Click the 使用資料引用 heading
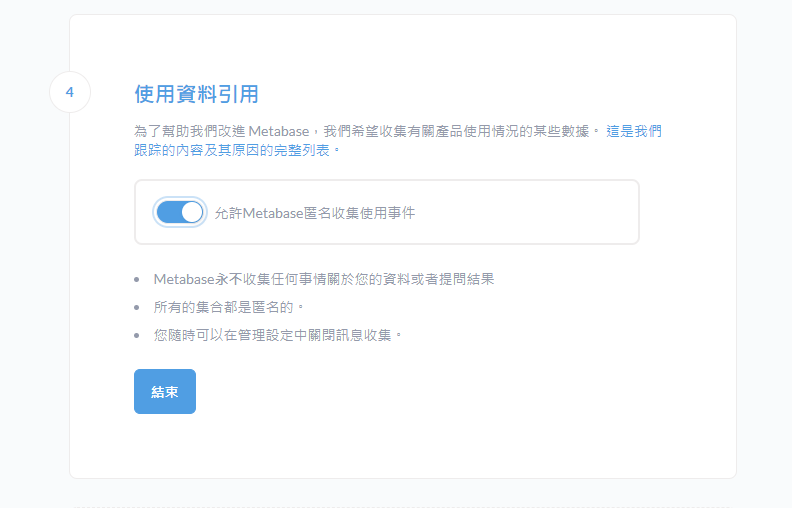Image resolution: width=792 pixels, height=508 pixels. pyautogui.click(x=196, y=94)
